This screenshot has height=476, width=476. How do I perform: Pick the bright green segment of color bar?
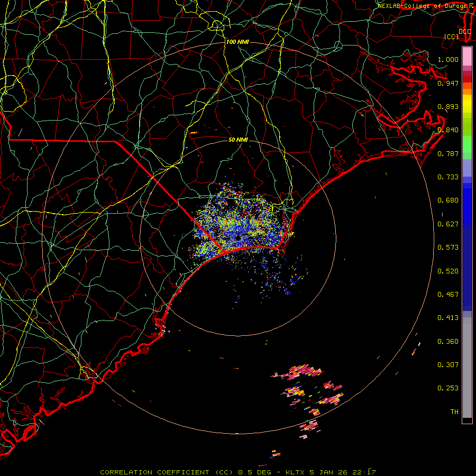[467, 144]
